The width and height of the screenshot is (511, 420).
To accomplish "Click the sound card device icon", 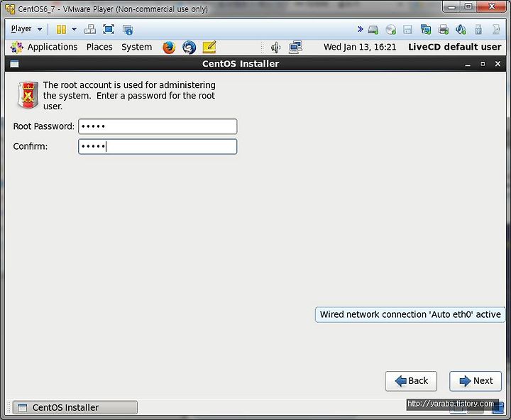I will 461,30.
